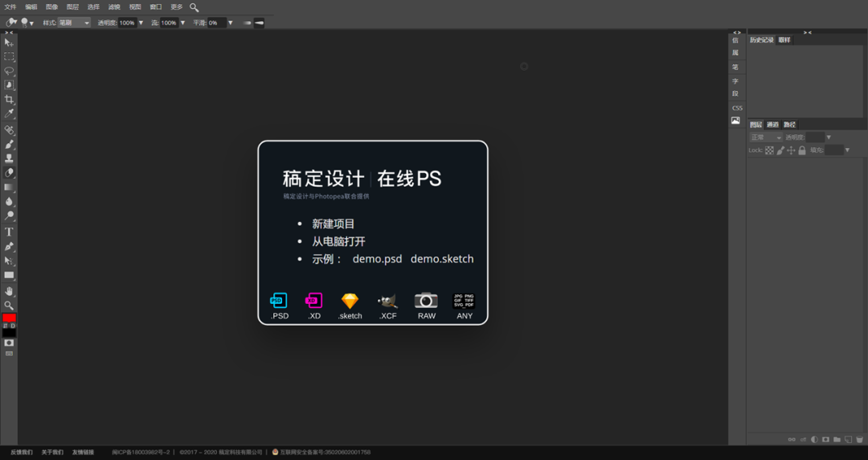Expand the top-bar 透明度 slider arrow
The image size is (868, 460).
tap(141, 23)
